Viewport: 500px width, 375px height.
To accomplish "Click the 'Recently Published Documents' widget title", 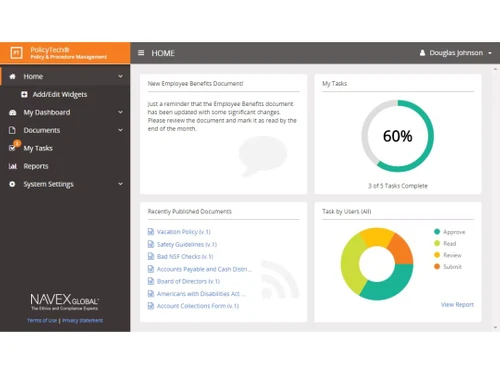I will click(x=189, y=211).
